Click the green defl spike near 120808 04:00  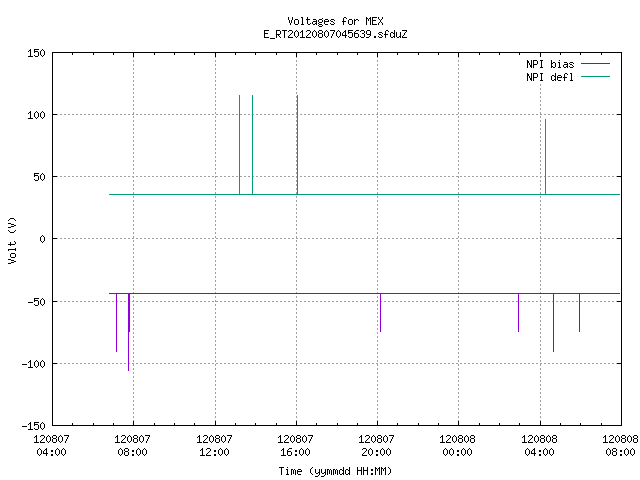(x=545, y=157)
